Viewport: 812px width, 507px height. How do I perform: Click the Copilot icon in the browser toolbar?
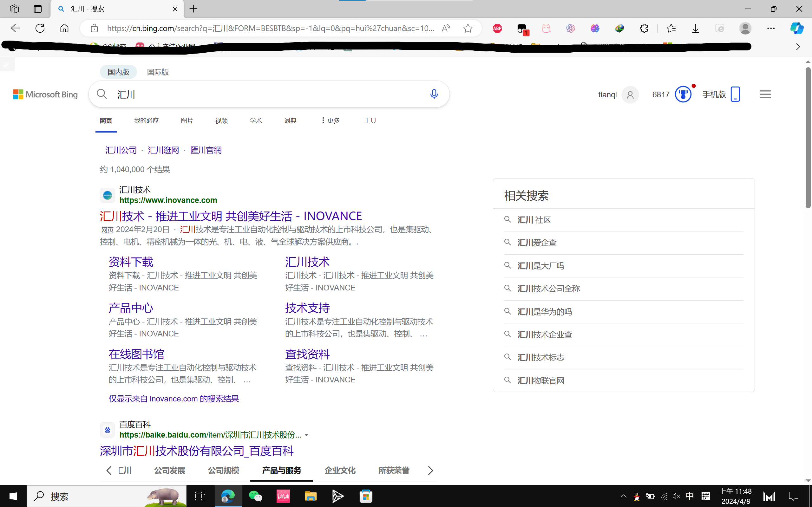[x=796, y=28]
